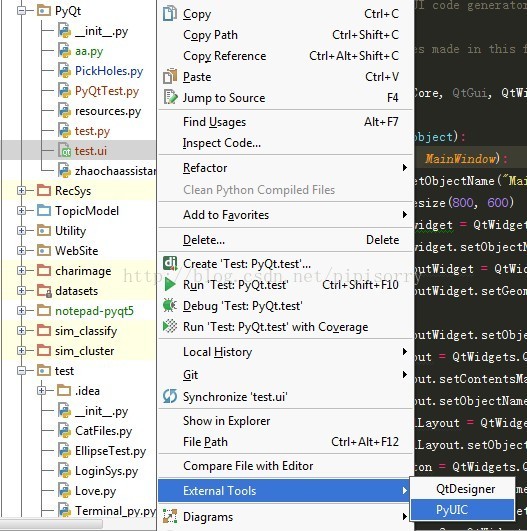Collapse the test folder node
Screen dimensions: 527x531
pos(21,371)
